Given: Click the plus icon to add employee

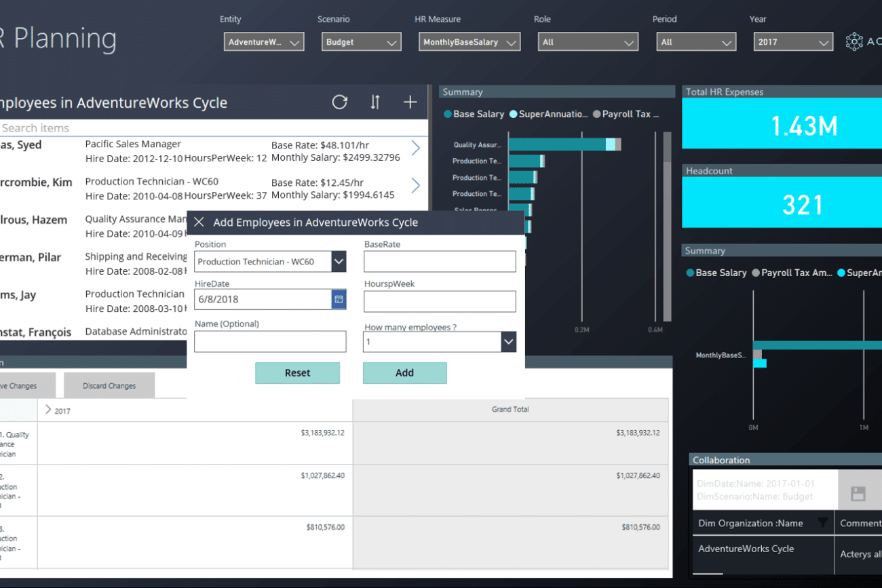Looking at the screenshot, I should point(410,102).
